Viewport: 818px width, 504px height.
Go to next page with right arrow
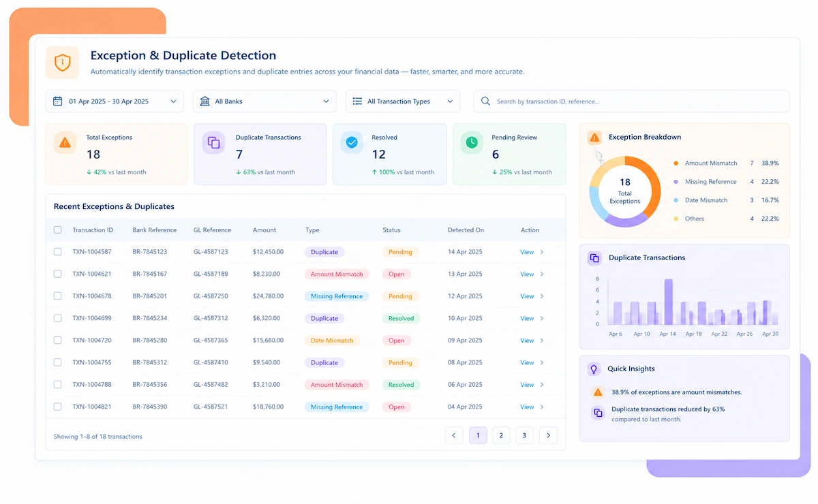tap(548, 436)
